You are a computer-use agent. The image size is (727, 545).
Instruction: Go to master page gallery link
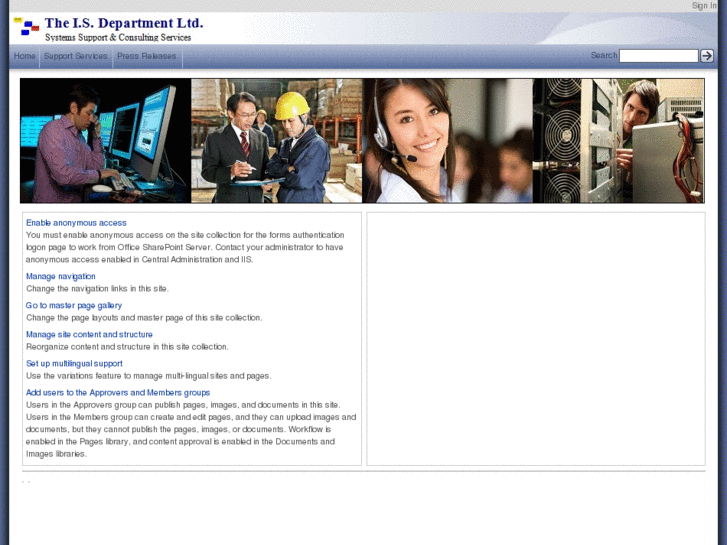(74, 306)
